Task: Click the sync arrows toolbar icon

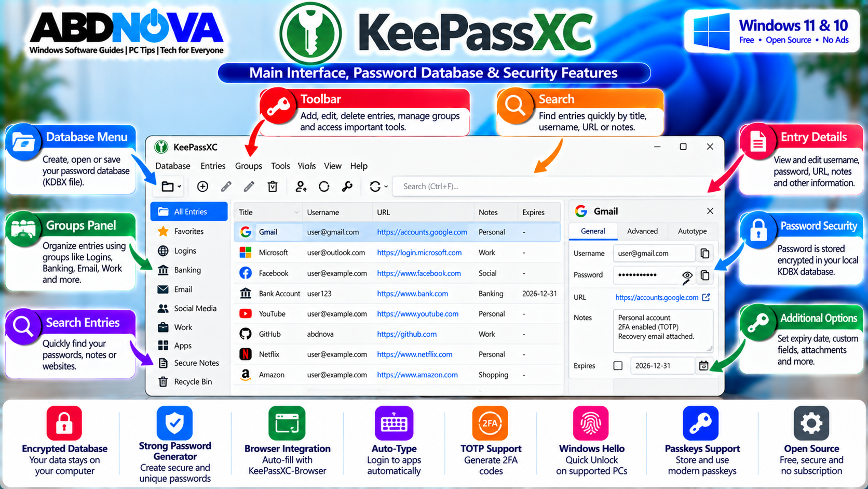Action: pos(375,187)
